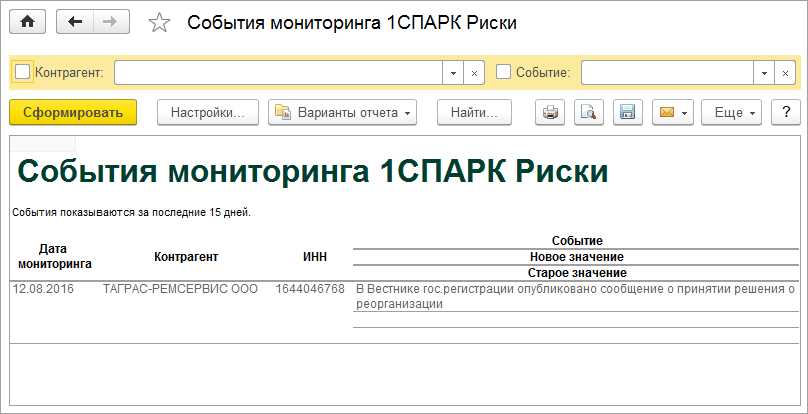Click the Найти... button
808x414 pixels.
474,112
